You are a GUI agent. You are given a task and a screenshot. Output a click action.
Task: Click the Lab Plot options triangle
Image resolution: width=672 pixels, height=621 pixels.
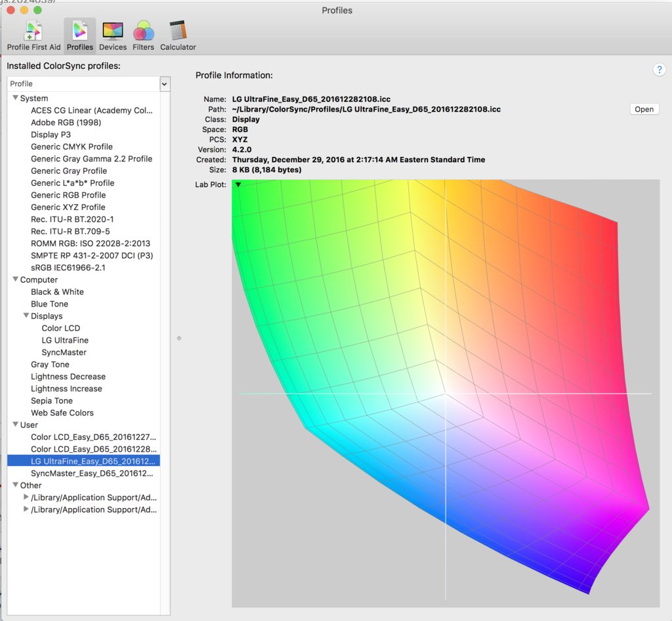pyautogui.click(x=238, y=185)
